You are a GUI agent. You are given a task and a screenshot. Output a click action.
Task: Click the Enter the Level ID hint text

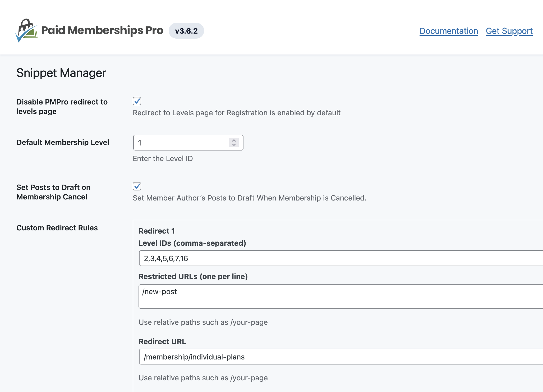(163, 158)
